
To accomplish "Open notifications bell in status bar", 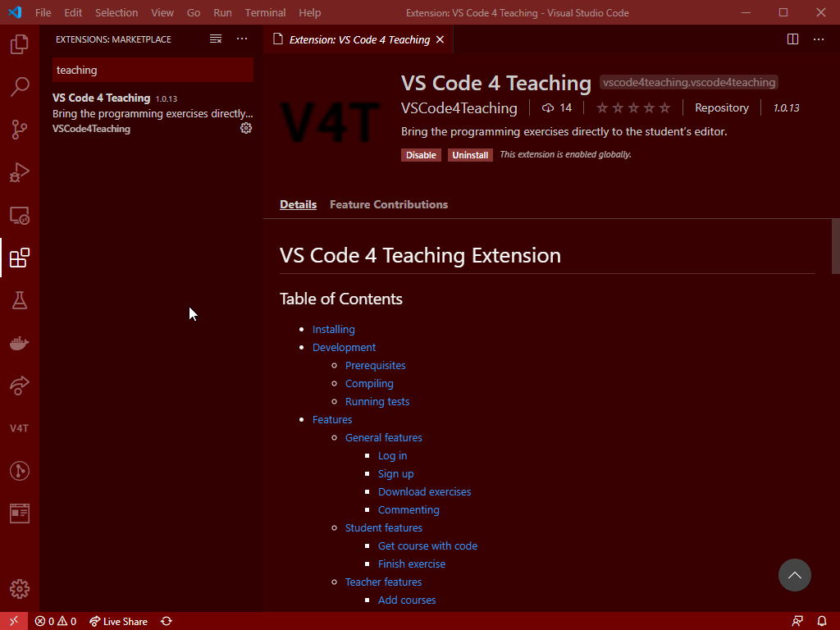I will point(822,622).
